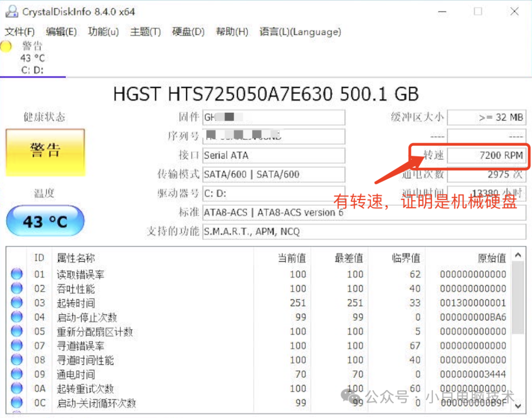Click the blue status icon for attribute 0C
The width and height of the screenshot is (532, 418).
[17, 402]
